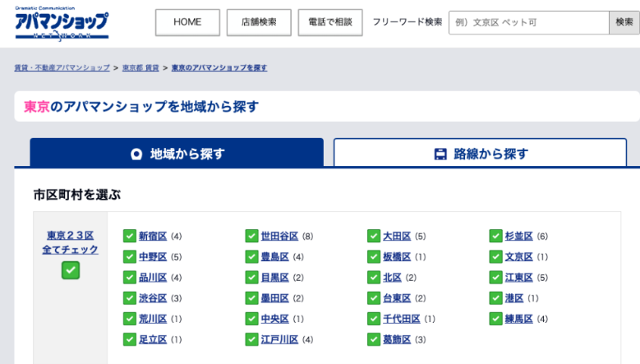Image resolution: width=640 pixels, height=364 pixels.
Task: Uncheck 杉並区 checkbox
Action: pos(495,236)
